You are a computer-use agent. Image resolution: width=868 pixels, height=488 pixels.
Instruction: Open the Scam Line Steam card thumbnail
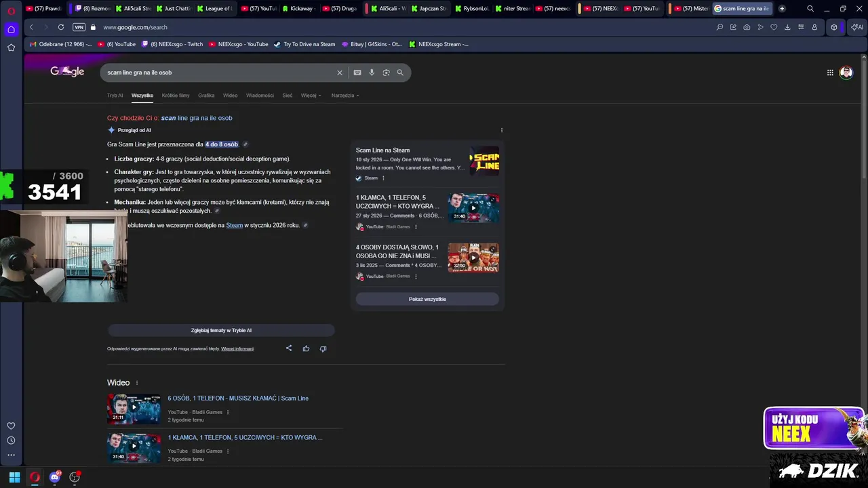pyautogui.click(x=484, y=161)
